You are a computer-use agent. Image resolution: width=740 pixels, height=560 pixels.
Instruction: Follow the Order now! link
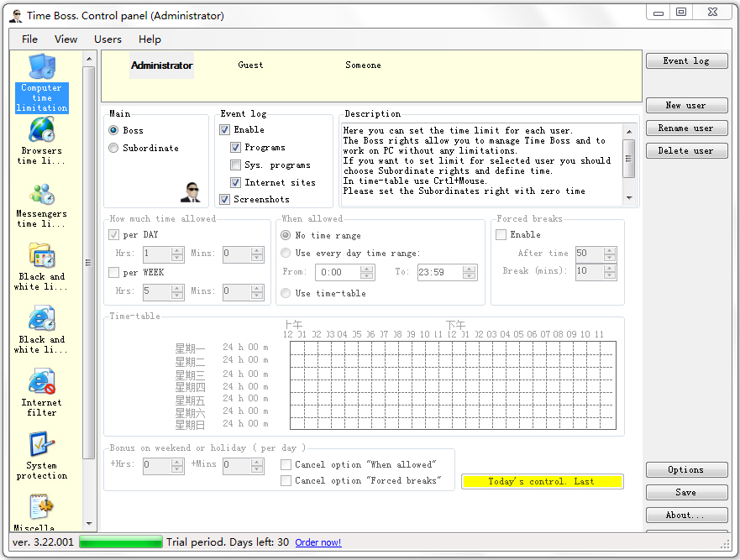318,542
